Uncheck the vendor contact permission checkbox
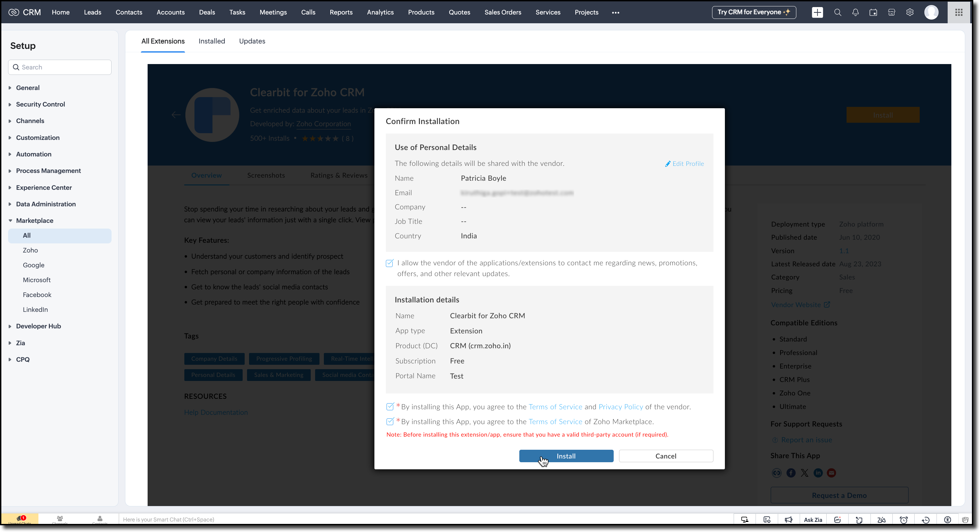 click(x=389, y=263)
